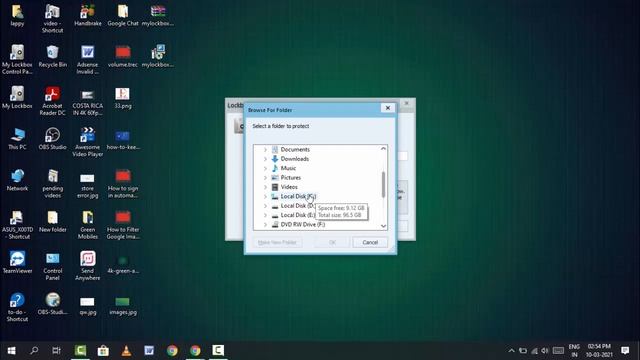Select Local Disk (E:) in the tree
The image size is (640, 360).
293,216
